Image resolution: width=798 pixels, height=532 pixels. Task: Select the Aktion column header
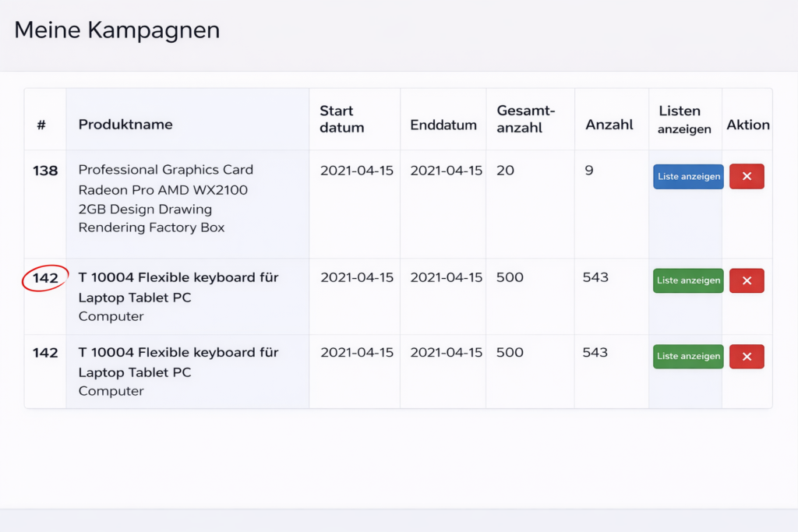[747, 125]
